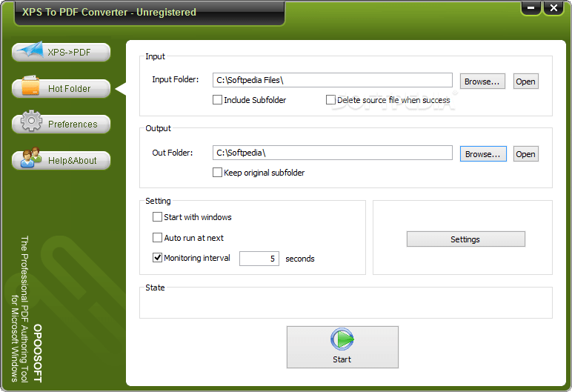Screen dimensions: 572x392
Task: Click the orange folder icon for Hot Folder
Action: [30, 86]
